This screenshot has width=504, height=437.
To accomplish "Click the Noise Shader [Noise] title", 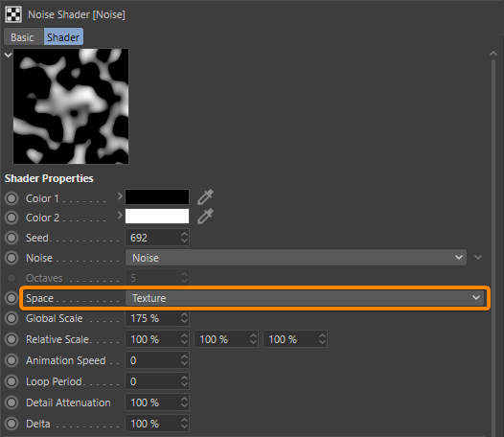I will pyautogui.click(x=77, y=14).
